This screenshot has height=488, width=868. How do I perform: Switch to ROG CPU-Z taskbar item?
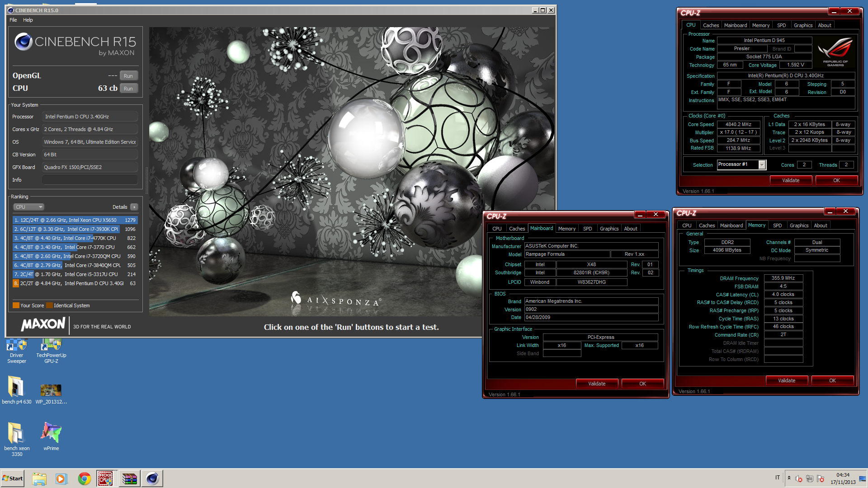(105, 479)
